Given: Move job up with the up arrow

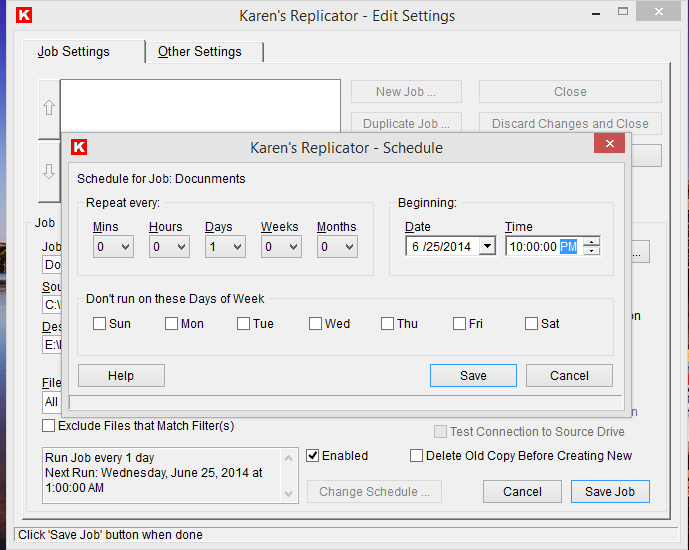Looking at the screenshot, I should pos(49,108).
